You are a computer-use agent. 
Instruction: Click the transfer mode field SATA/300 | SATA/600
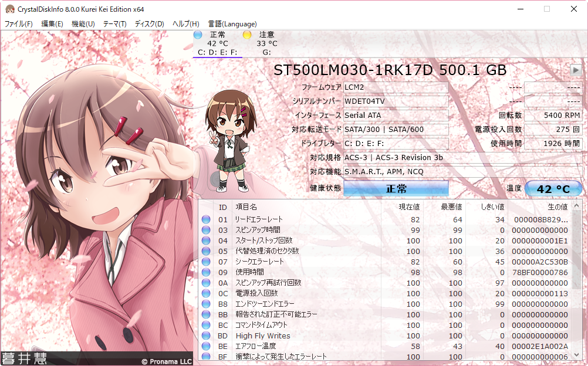396,130
